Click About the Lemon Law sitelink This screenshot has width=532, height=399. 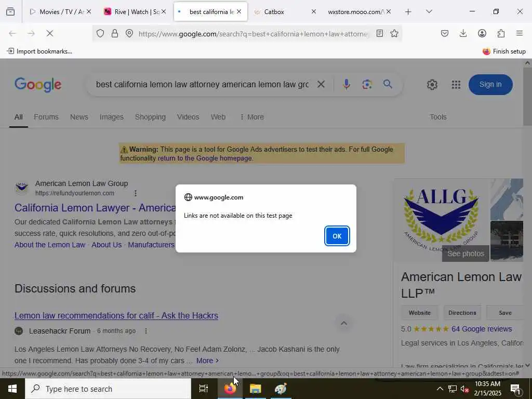(50, 245)
